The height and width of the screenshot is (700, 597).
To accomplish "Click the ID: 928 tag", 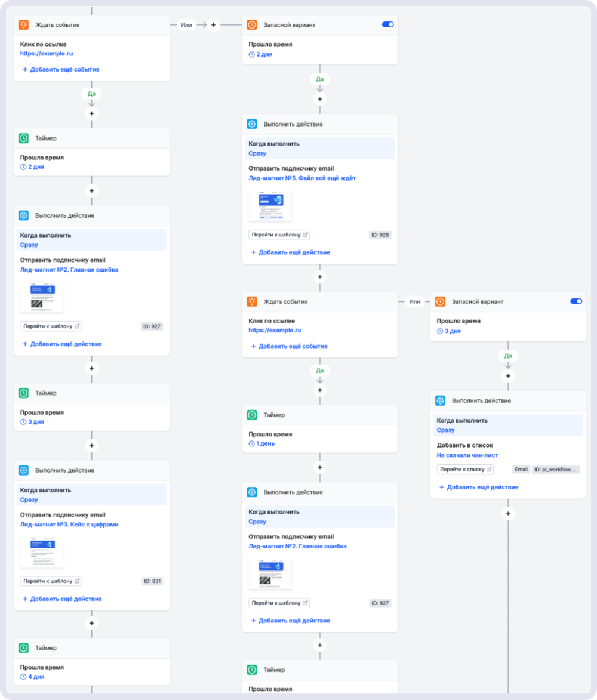I will [x=380, y=235].
